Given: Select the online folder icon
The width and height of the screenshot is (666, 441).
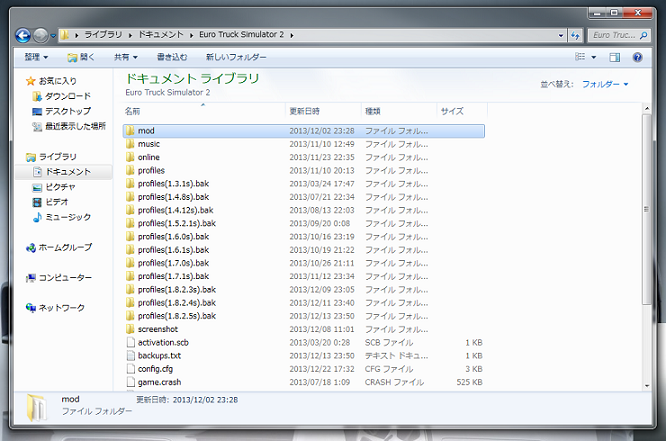Looking at the screenshot, I should [130, 157].
